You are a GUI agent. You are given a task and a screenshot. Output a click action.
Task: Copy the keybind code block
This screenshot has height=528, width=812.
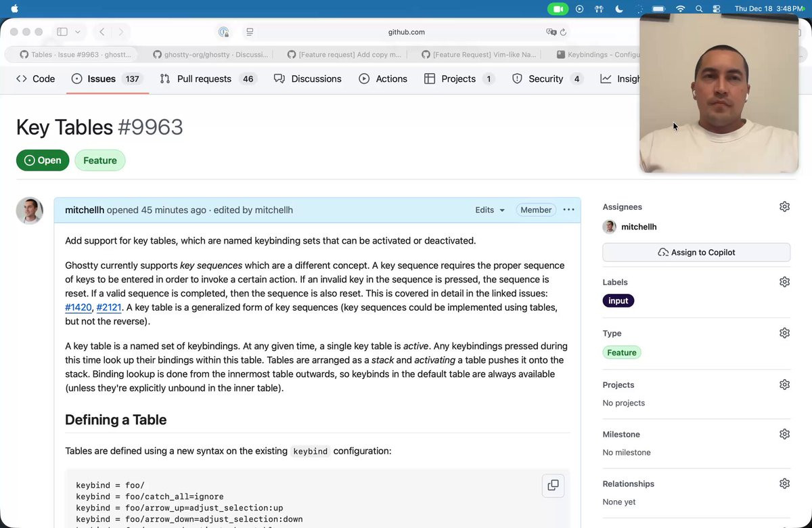[x=553, y=485]
